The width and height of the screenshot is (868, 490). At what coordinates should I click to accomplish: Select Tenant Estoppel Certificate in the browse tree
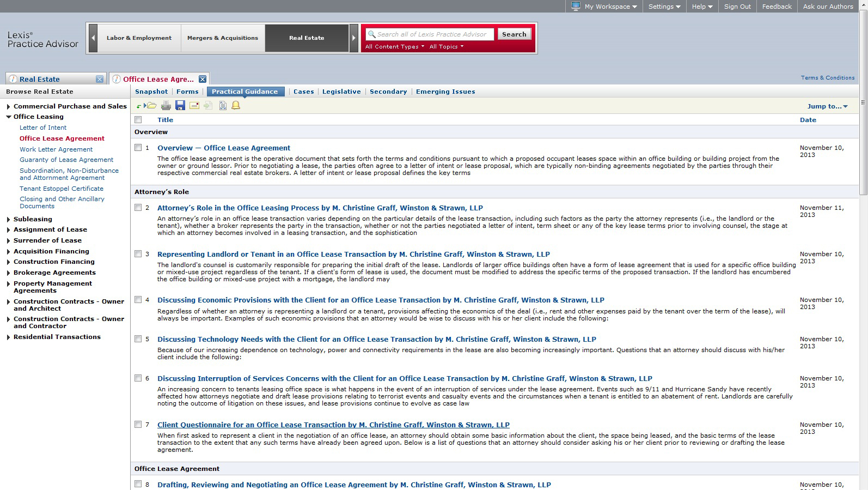(62, 189)
